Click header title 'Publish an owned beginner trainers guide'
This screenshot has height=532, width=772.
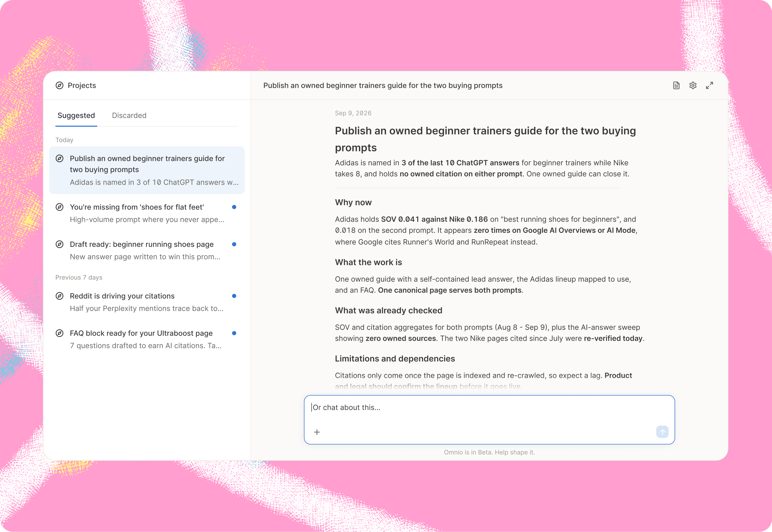click(383, 85)
